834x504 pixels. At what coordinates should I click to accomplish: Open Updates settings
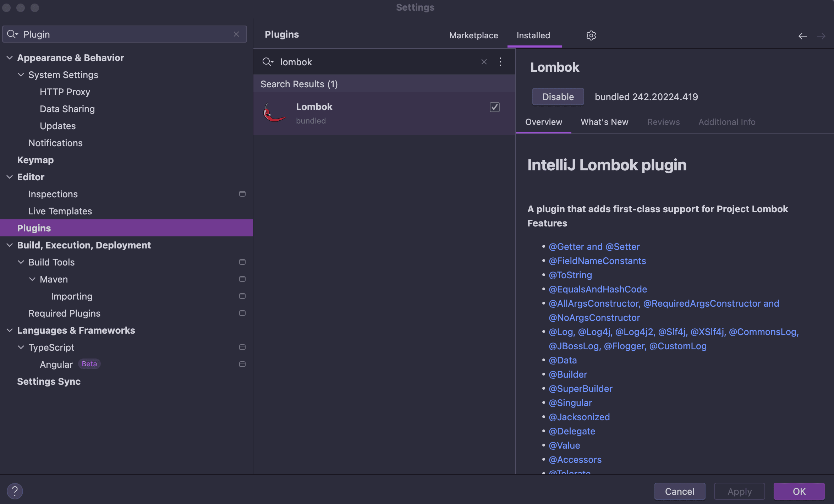click(57, 126)
